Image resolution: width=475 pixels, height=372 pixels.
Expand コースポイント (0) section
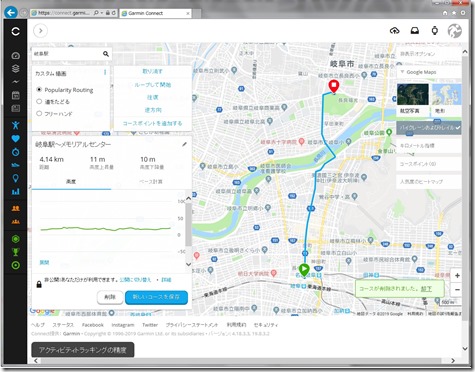[429, 164]
